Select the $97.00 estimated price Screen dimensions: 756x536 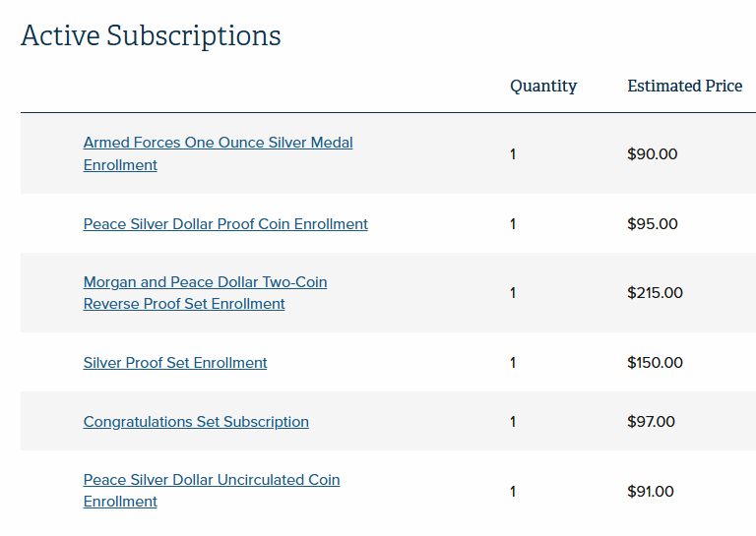coord(651,422)
